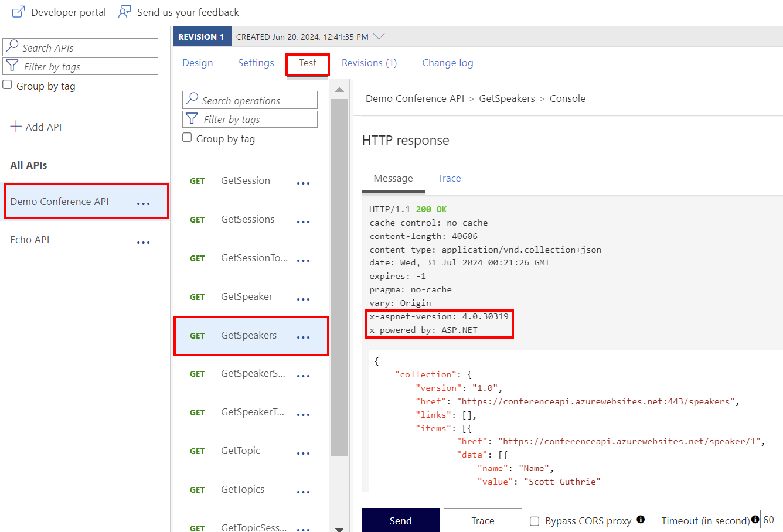Viewport: 783px width, 532px height.
Task: Click the Timeout info icon
Action: [x=755, y=519]
